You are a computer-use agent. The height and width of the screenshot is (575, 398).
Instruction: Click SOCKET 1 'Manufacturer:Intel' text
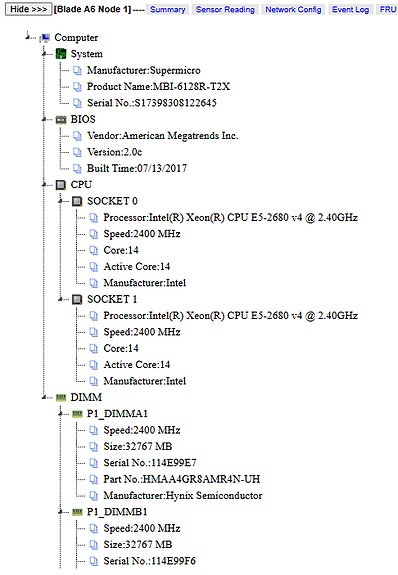pyautogui.click(x=145, y=381)
